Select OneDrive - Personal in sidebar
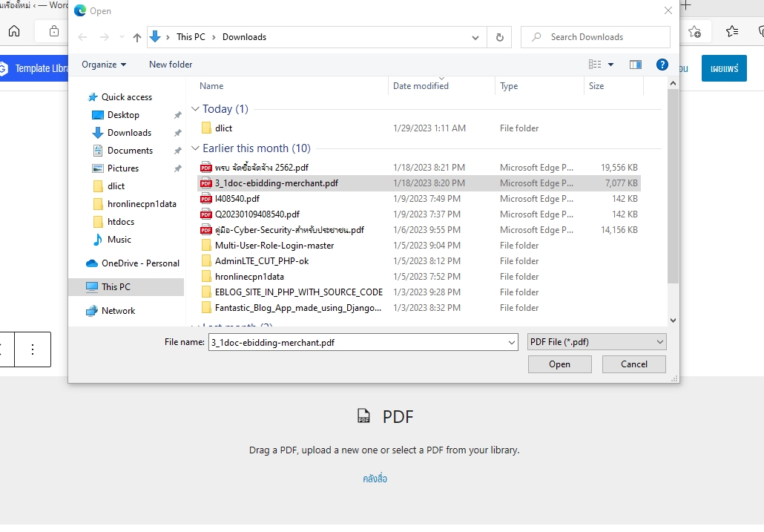Viewport: 764px width, 532px height. [x=140, y=263]
